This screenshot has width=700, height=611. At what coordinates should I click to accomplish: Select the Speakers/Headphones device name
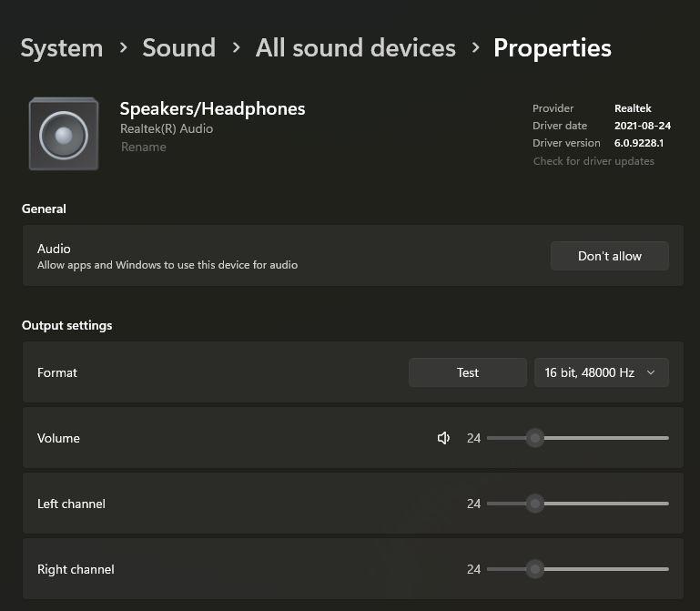tap(212, 108)
